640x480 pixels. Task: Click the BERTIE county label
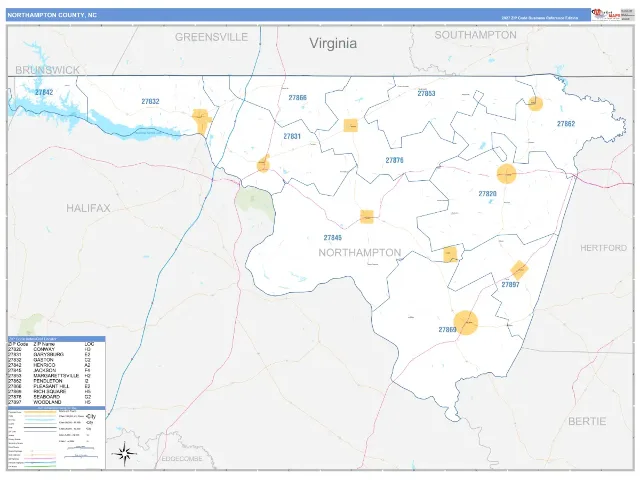tap(587, 421)
